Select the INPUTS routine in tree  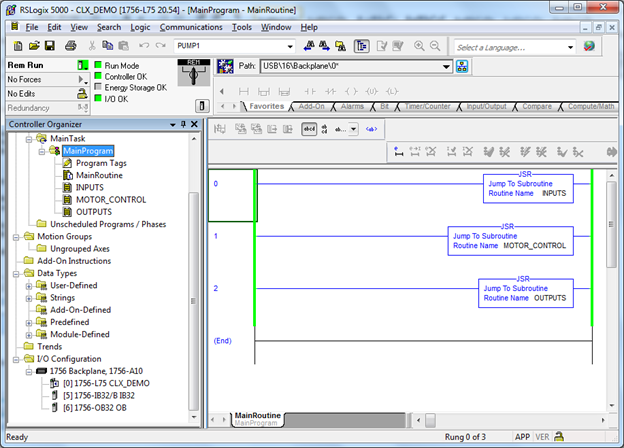click(90, 187)
